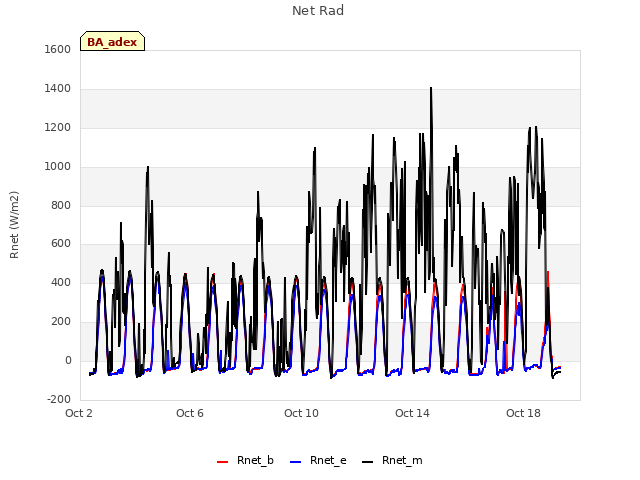Click the Oct 18 x-axis label
Viewport: 640px width, 480px height.
(523, 413)
